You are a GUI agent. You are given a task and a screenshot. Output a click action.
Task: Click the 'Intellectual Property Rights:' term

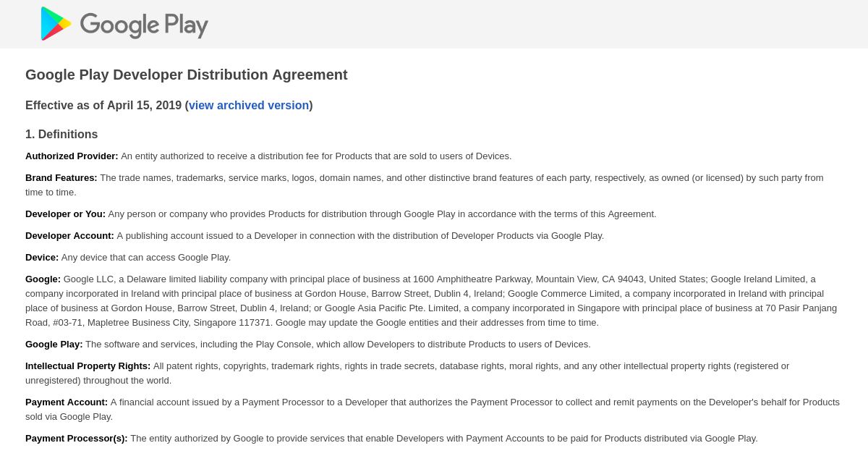click(x=88, y=366)
